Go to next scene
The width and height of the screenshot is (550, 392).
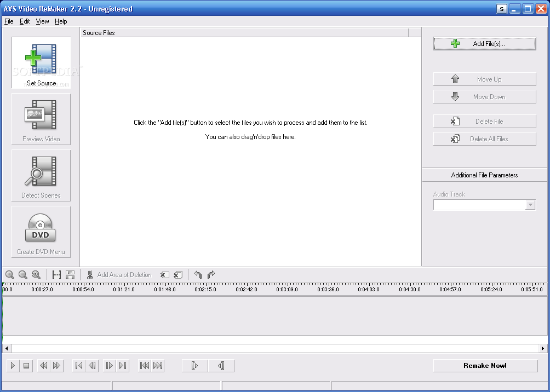pyautogui.click(x=158, y=366)
